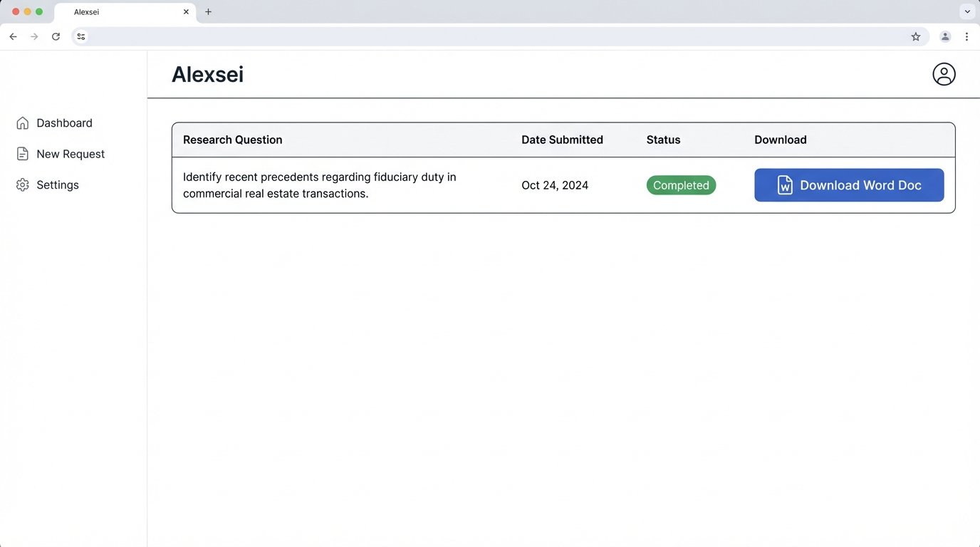
Task: Open Settings via the gear icon
Action: pyautogui.click(x=21, y=184)
